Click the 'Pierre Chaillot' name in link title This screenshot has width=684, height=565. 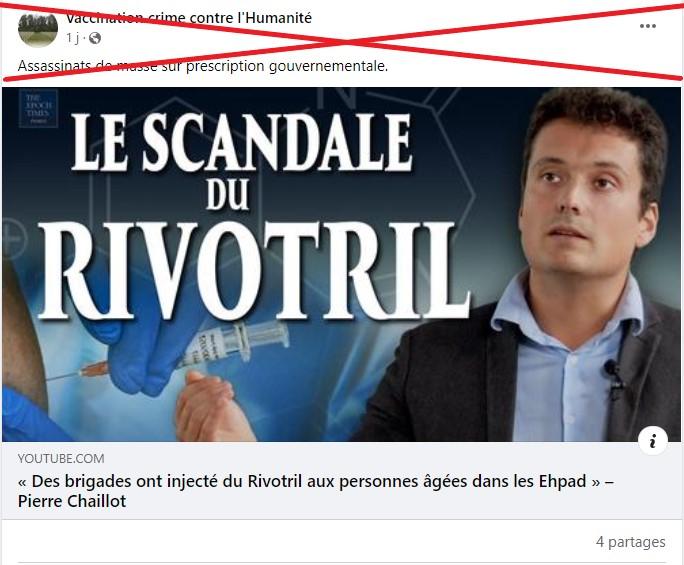pyautogui.click(x=72, y=501)
